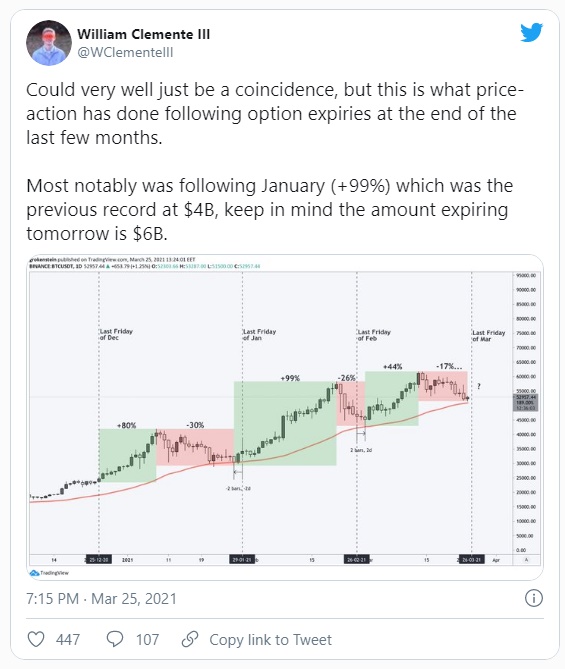Click the +99% green gain box

(x=285, y=423)
